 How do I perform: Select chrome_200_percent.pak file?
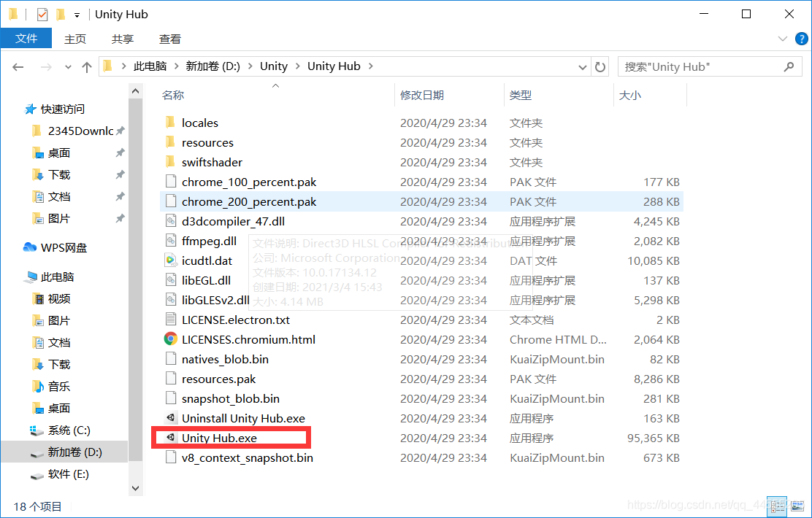421,202
